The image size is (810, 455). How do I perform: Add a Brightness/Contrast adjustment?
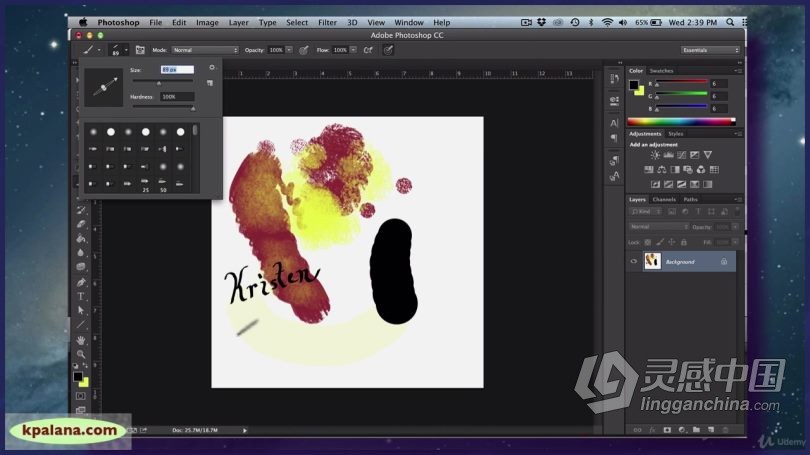(655, 155)
